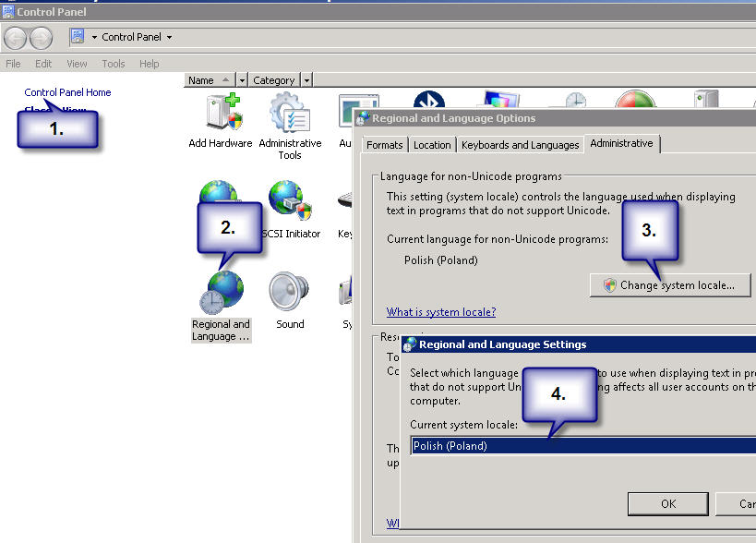Open the Bluetooth control panel icon
This screenshot has width=756, height=543.
point(428,102)
